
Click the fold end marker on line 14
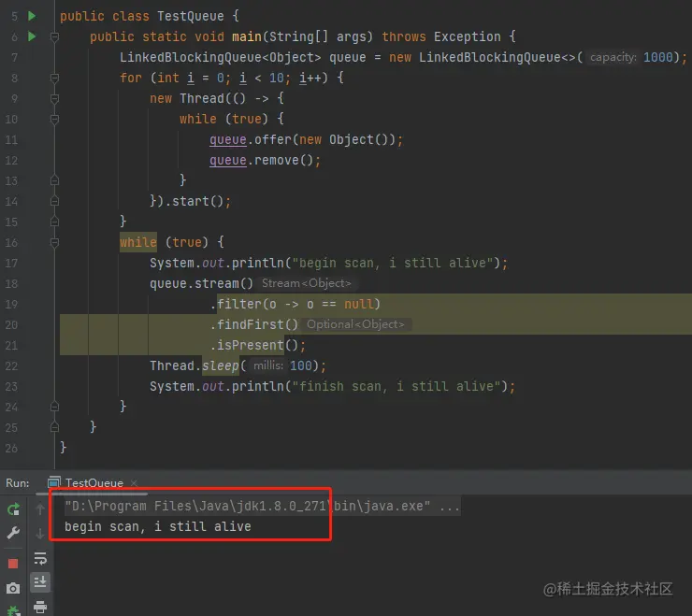pos(54,201)
